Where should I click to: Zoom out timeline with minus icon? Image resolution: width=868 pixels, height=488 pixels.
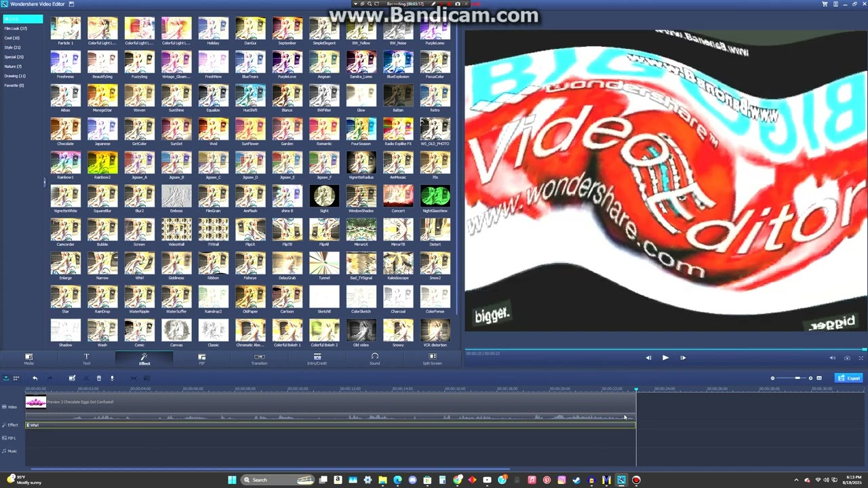(772, 378)
